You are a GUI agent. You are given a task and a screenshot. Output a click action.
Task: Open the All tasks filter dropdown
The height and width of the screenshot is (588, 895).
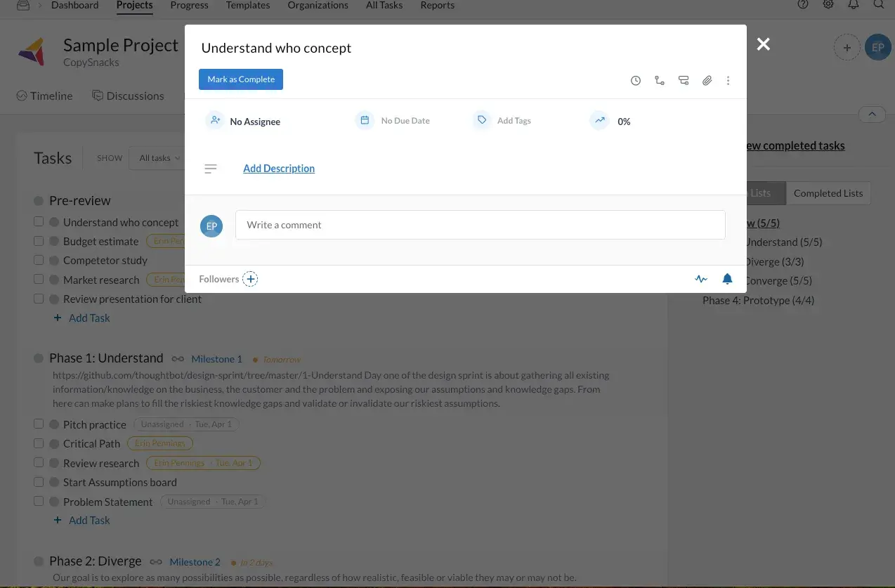coord(159,158)
